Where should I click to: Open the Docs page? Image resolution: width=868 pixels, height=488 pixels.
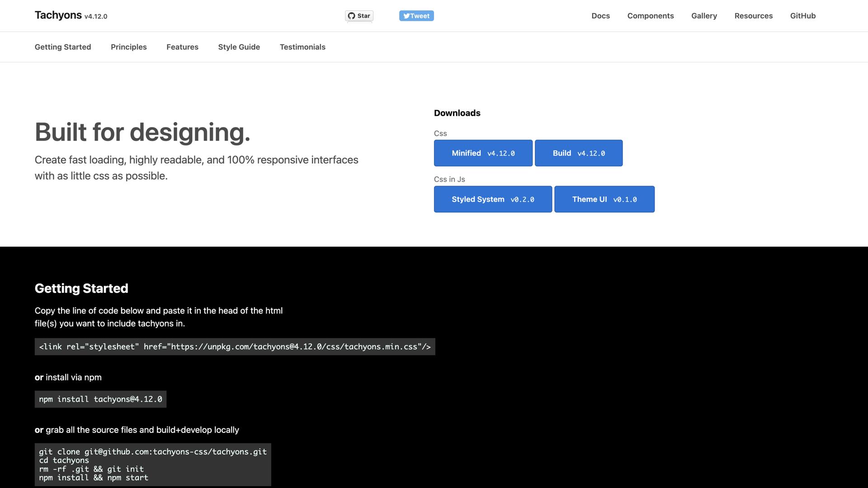(x=600, y=15)
